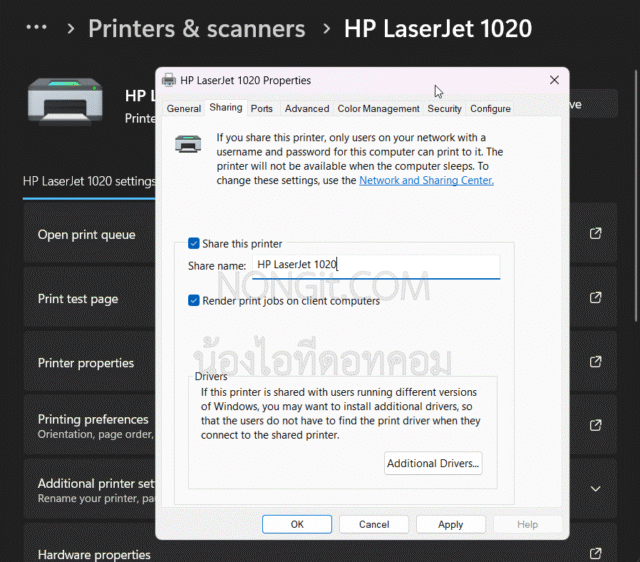This screenshot has height=562, width=640.
Task: Select the Sharing tab
Action: click(x=226, y=107)
